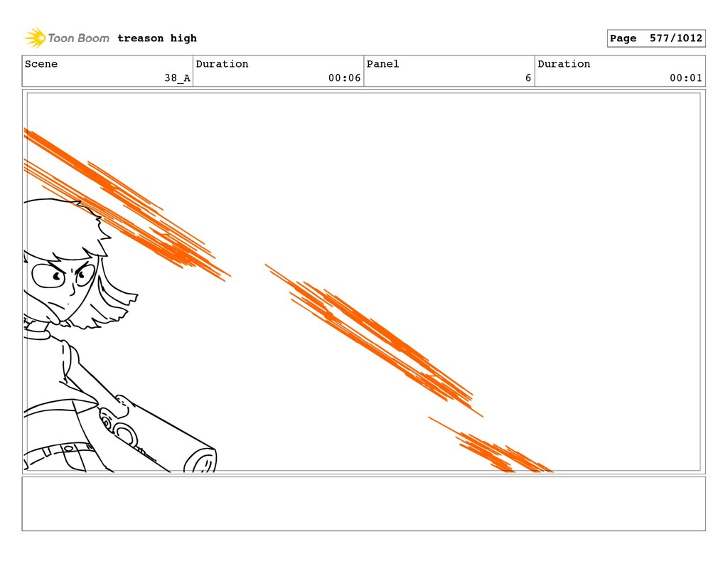The width and height of the screenshot is (728, 564).
Task: Select the project title 'treason high'
Action: pyautogui.click(x=157, y=38)
